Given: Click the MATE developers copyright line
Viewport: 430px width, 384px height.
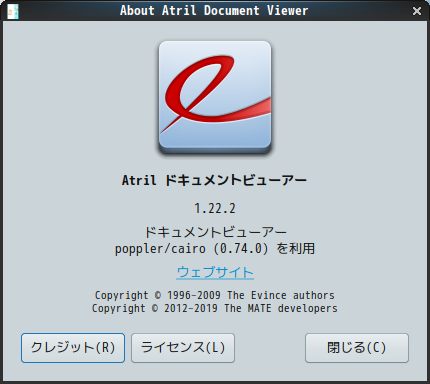Looking at the screenshot, I should point(215,308).
